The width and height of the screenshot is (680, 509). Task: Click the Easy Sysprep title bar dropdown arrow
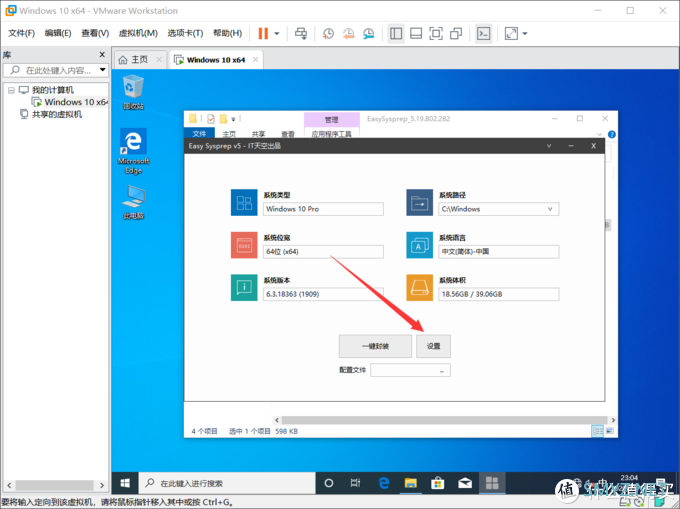point(549,146)
